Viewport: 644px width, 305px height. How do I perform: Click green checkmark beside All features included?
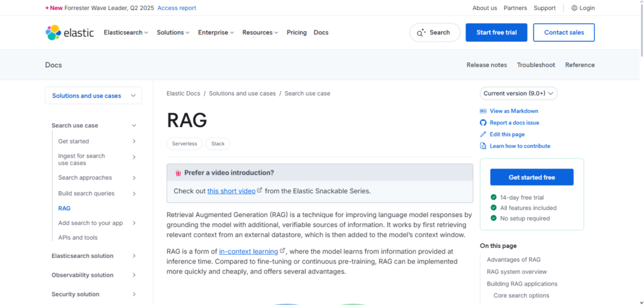(x=494, y=208)
